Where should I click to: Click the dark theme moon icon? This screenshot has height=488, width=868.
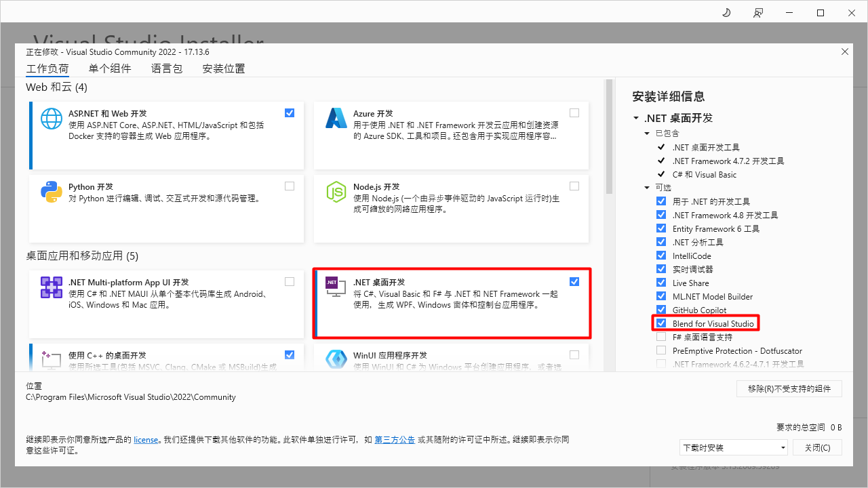tap(726, 12)
